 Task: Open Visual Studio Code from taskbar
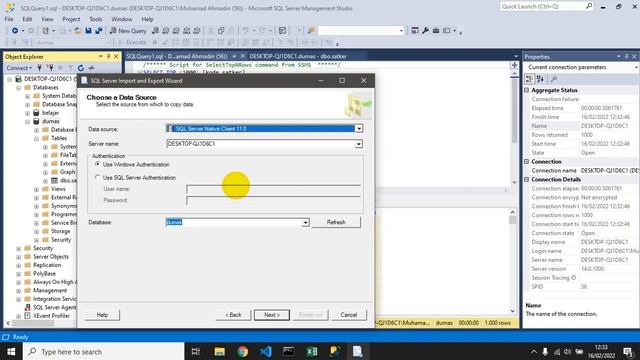click(266, 351)
